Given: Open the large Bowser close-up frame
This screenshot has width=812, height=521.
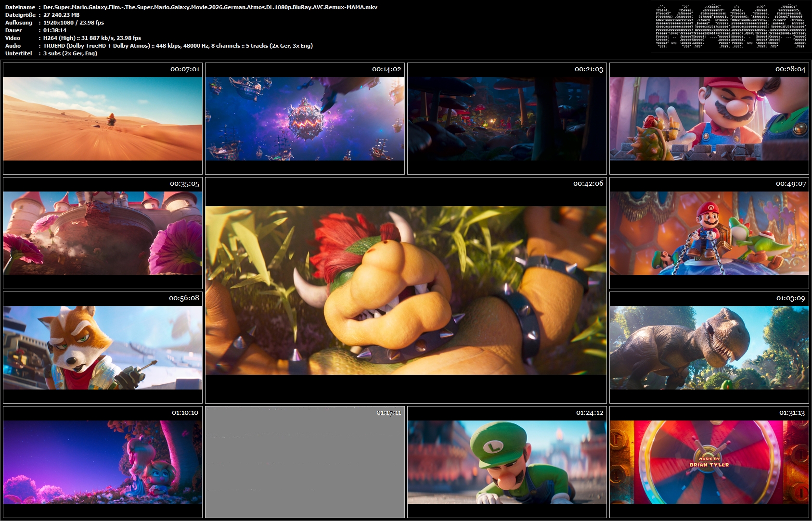Looking at the screenshot, I should [406, 290].
